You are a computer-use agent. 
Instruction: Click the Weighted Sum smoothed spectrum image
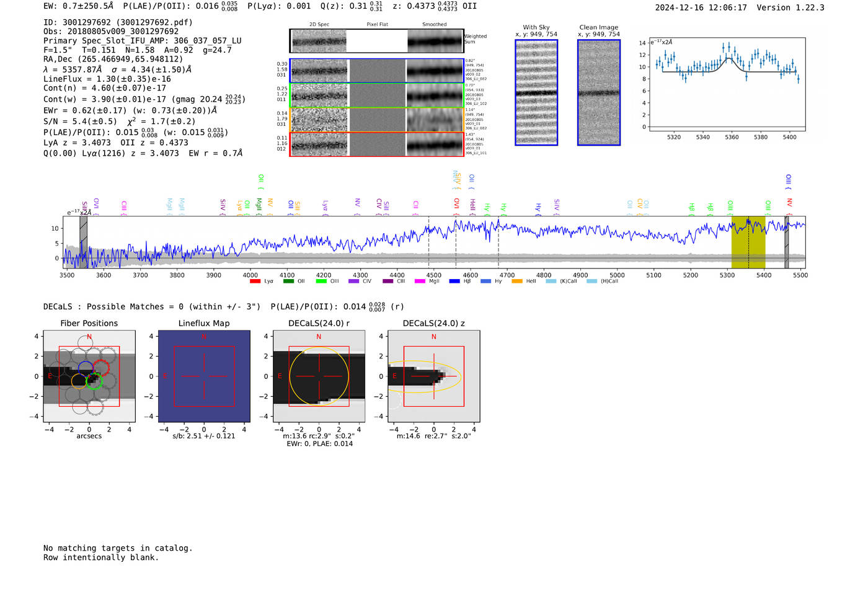coord(435,41)
